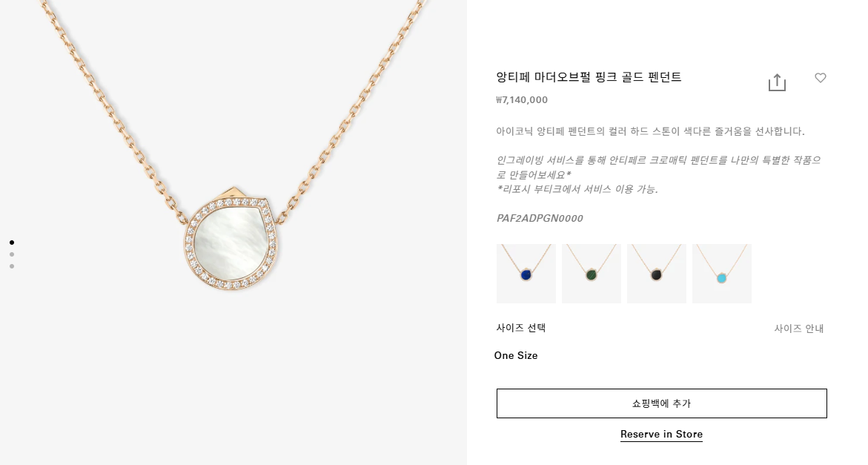Add pendant to wishlist with heart icon
The height and width of the screenshot is (465, 868).
pos(821,78)
